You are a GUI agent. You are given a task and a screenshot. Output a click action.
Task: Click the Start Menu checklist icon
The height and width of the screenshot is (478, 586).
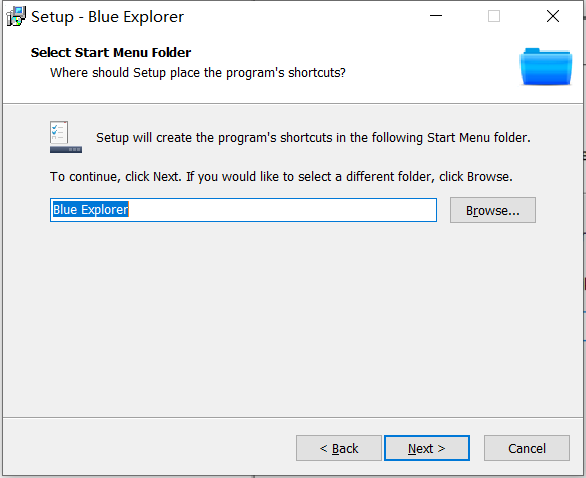(66, 137)
